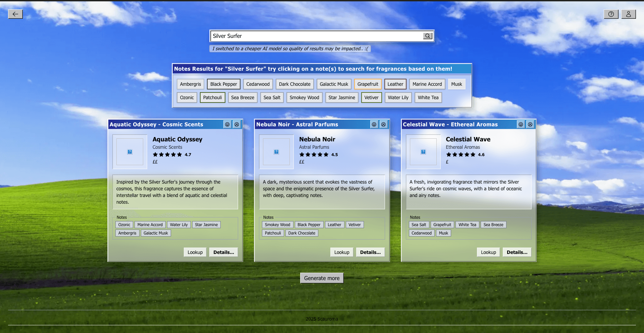Viewport: 644px width, 333px height.
Task: Click Sea Salt tag in Celestial Wave
Action: (x=419, y=225)
